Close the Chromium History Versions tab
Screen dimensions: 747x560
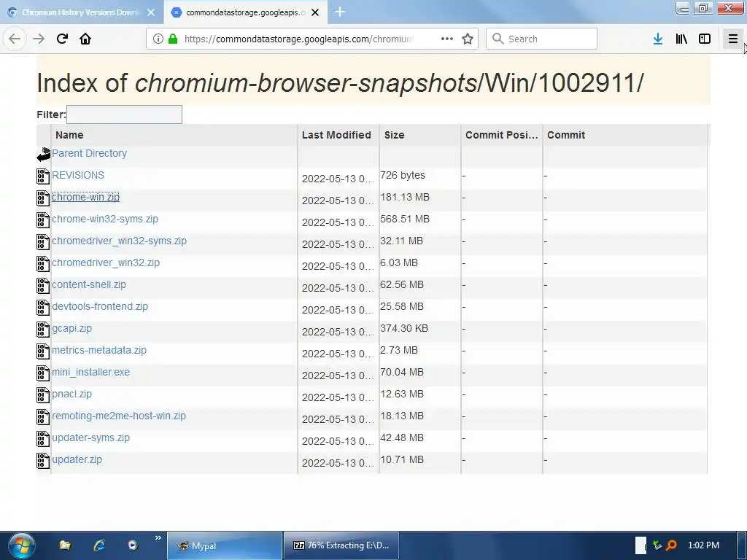tap(151, 12)
